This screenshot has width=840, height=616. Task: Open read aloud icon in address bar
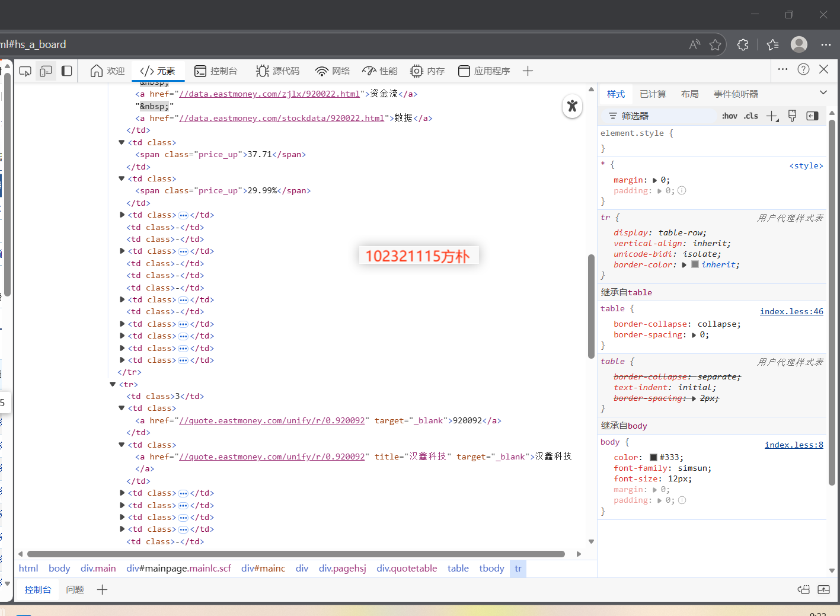(695, 44)
